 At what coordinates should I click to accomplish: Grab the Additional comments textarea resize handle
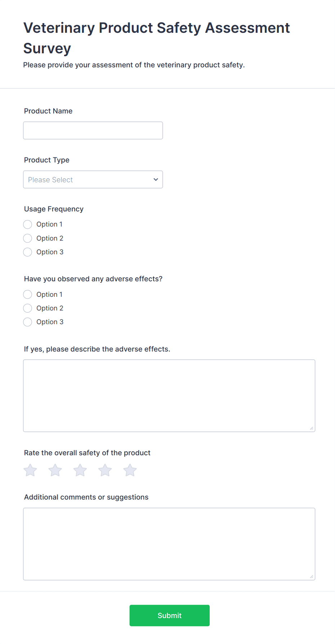[312, 577]
